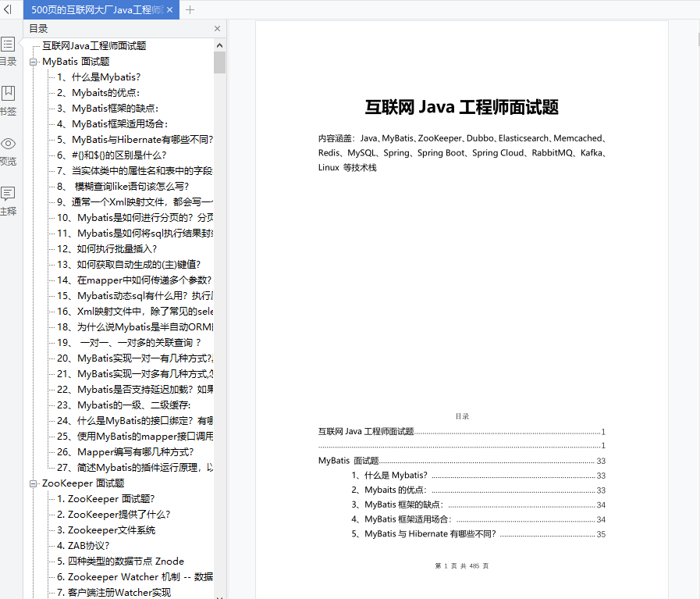
Task: Go to 12、如何执行批量插入 in outline
Action: (x=107, y=249)
